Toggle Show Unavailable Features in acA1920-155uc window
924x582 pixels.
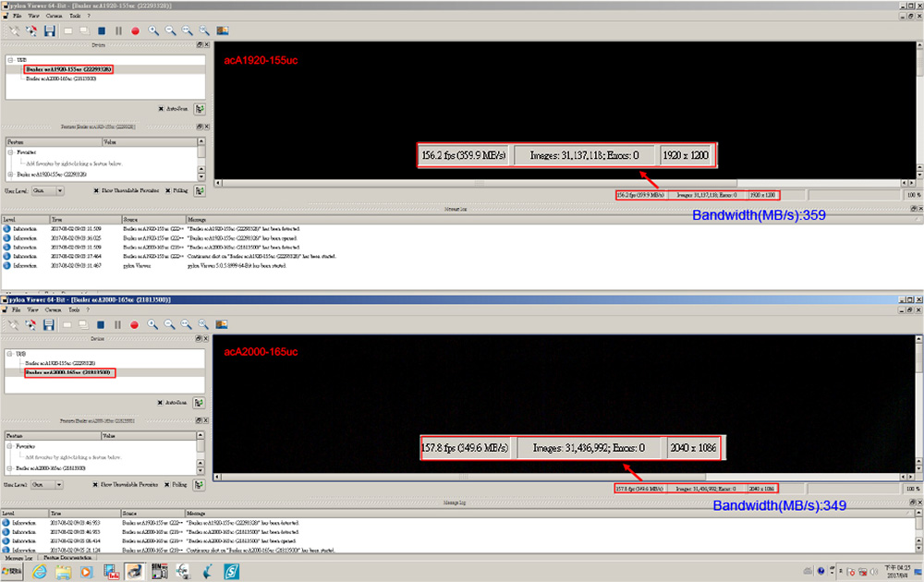[98, 191]
